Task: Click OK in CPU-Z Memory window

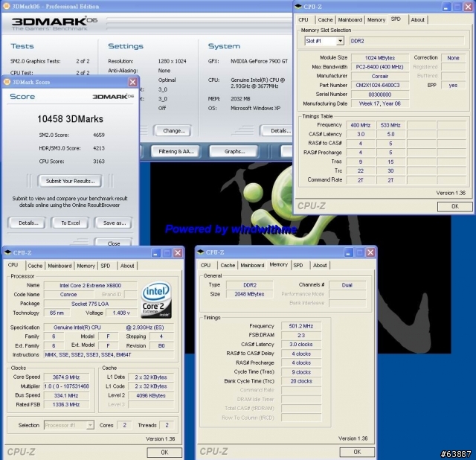Action: coord(357,452)
